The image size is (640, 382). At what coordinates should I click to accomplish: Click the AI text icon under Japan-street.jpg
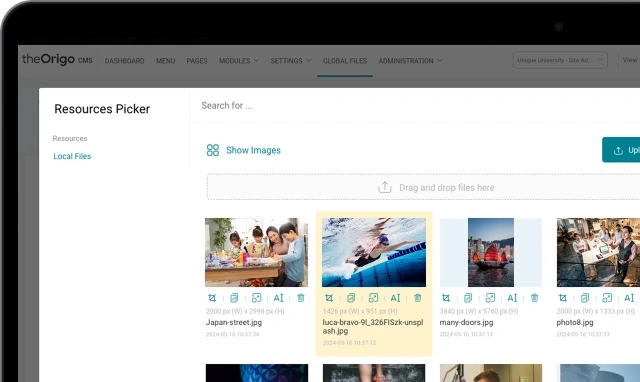278,298
